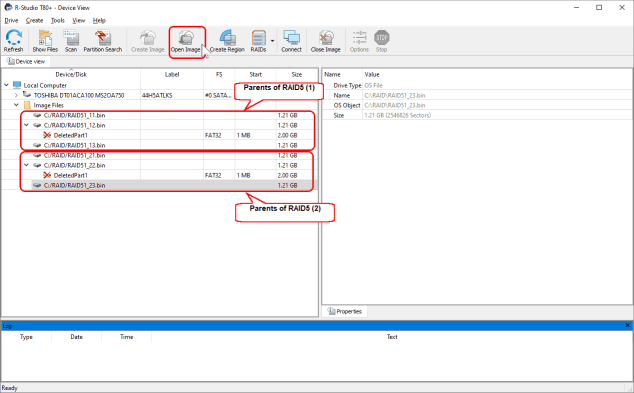The width and height of the screenshot is (634, 393).
Task: Click the Create Image toolbar icon
Action: pyautogui.click(x=148, y=41)
